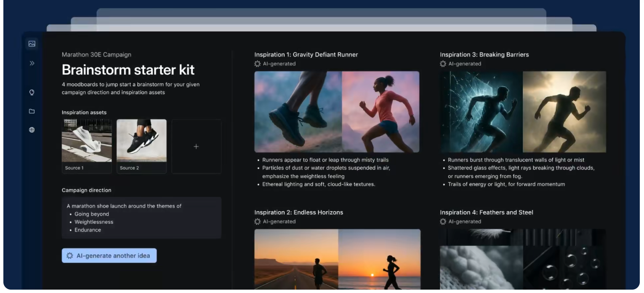Click the Marathon 30E Campaign breadcrumb
Viewport: 644px width, 293px height.
96,55
